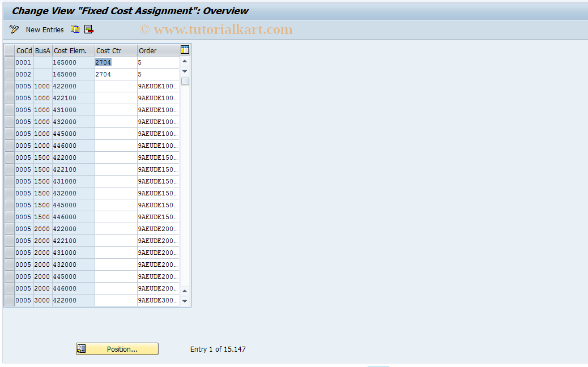The width and height of the screenshot is (588, 367).
Task: Select row 0005 1500 422000
Action: click(x=10, y=157)
